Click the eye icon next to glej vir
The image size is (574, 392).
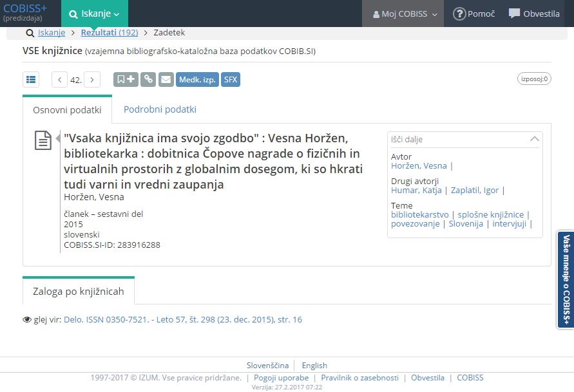pos(27,319)
